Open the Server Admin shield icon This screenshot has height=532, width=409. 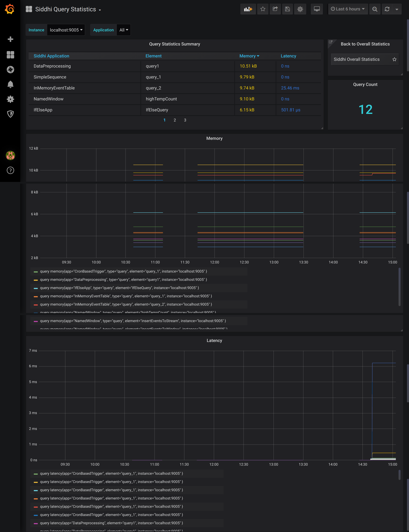[x=10, y=114]
